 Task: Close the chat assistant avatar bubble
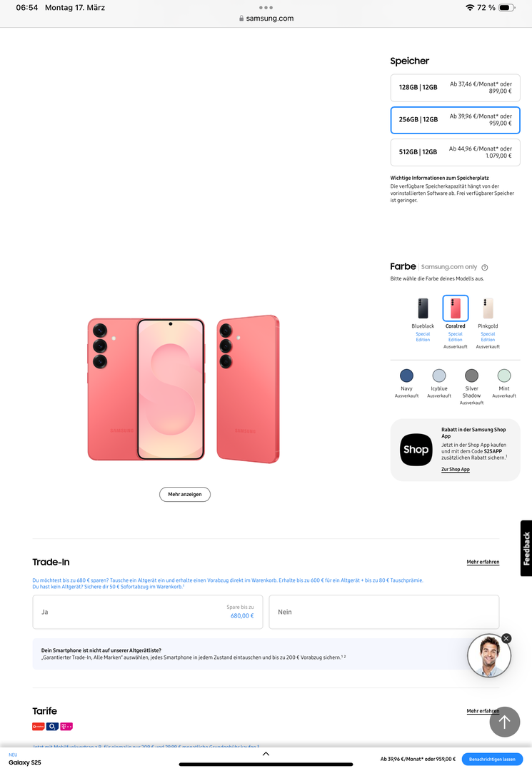point(506,638)
